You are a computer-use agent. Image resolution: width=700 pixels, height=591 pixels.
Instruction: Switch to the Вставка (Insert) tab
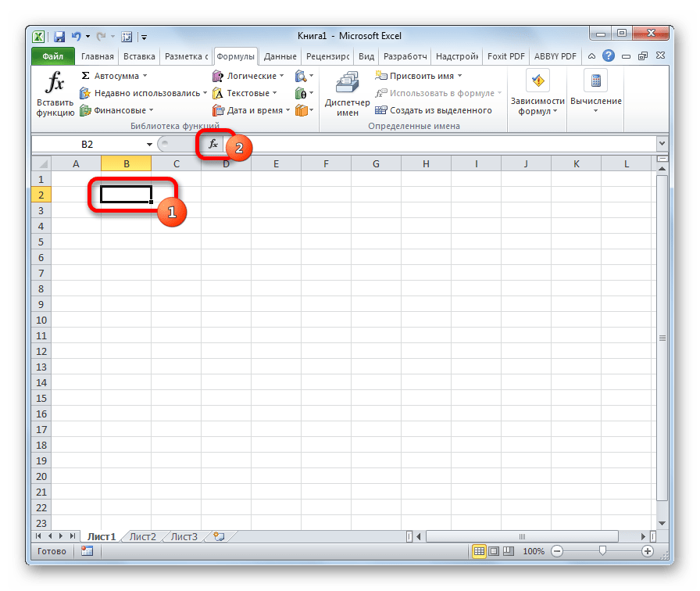(x=139, y=56)
